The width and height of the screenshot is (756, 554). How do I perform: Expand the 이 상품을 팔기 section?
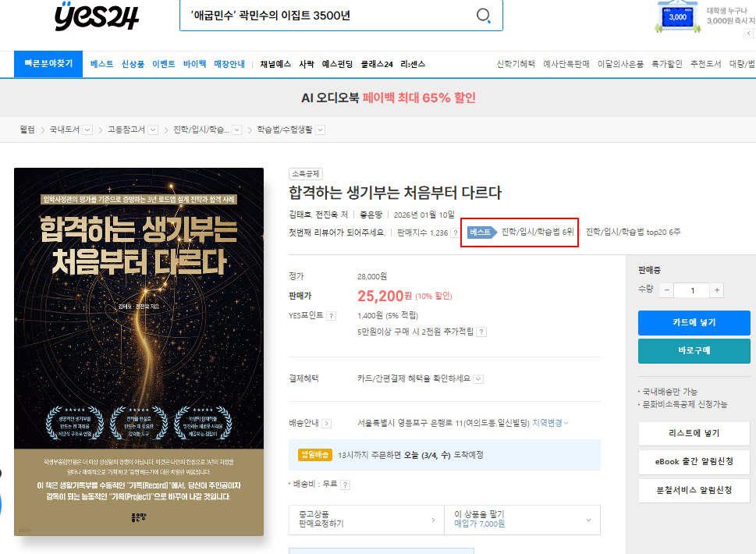(522, 517)
